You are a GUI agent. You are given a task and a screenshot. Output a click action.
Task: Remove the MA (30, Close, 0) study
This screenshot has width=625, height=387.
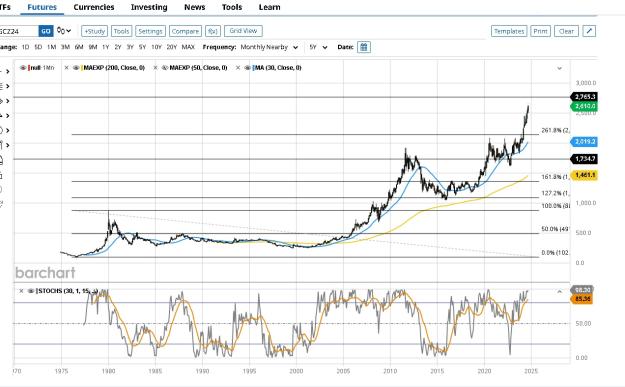238,68
